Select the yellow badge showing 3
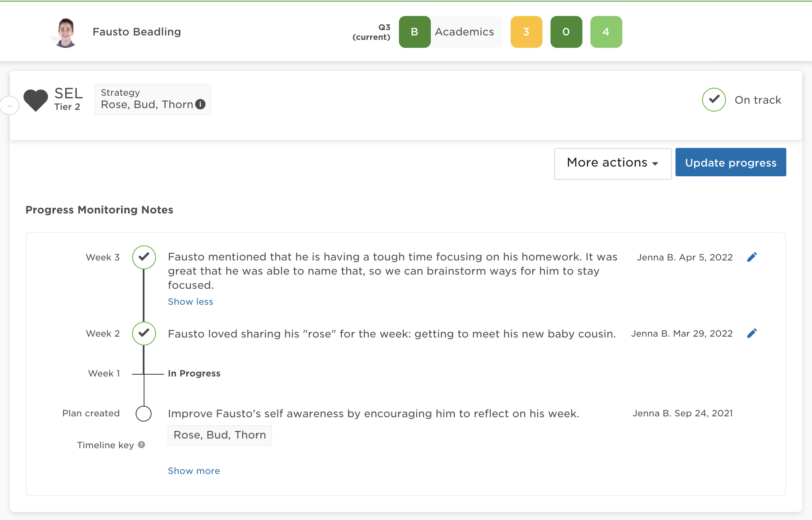This screenshot has width=812, height=520. coord(526,31)
